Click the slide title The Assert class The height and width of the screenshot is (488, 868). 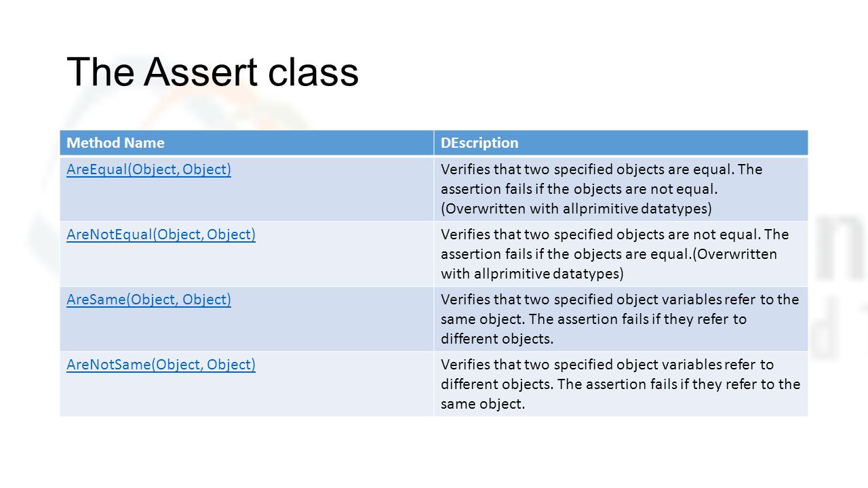click(212, 72)
